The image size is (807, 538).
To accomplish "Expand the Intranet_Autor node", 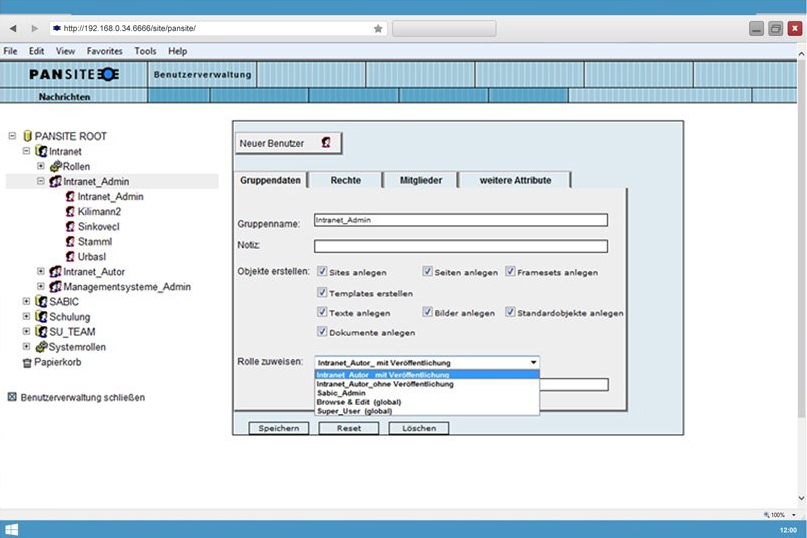I will click(x=41, y=271).
